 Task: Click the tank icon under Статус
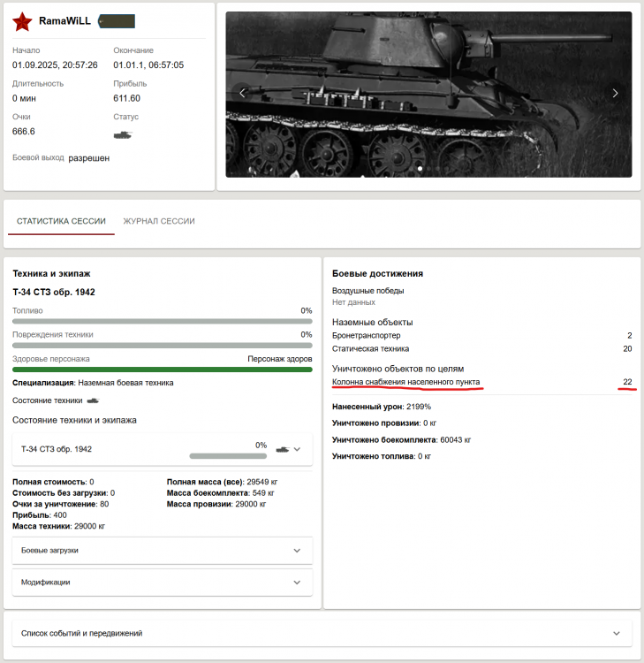click(x=123, y=134)
